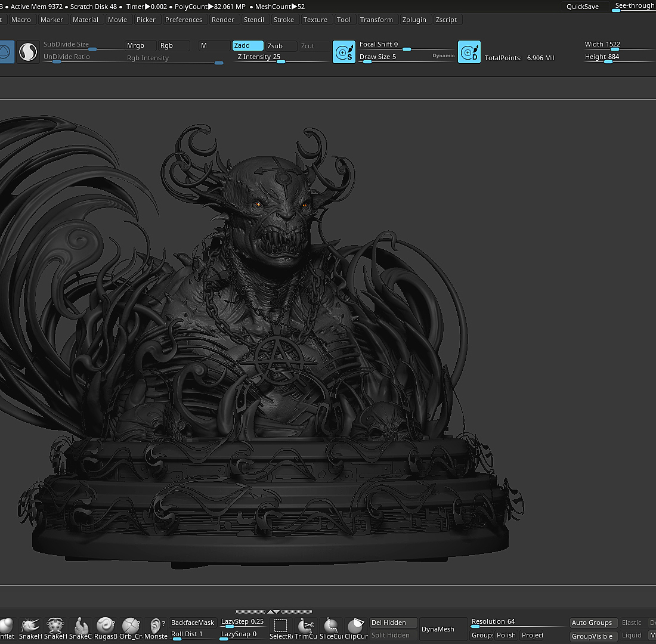
Task: Click GroupVisible button
Action: click(593, 636)
